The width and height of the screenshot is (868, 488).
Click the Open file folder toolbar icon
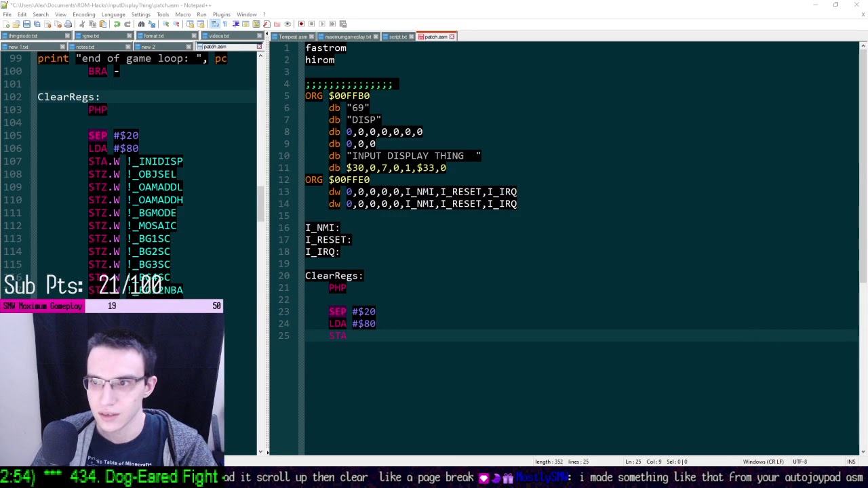tap(16, 24)
